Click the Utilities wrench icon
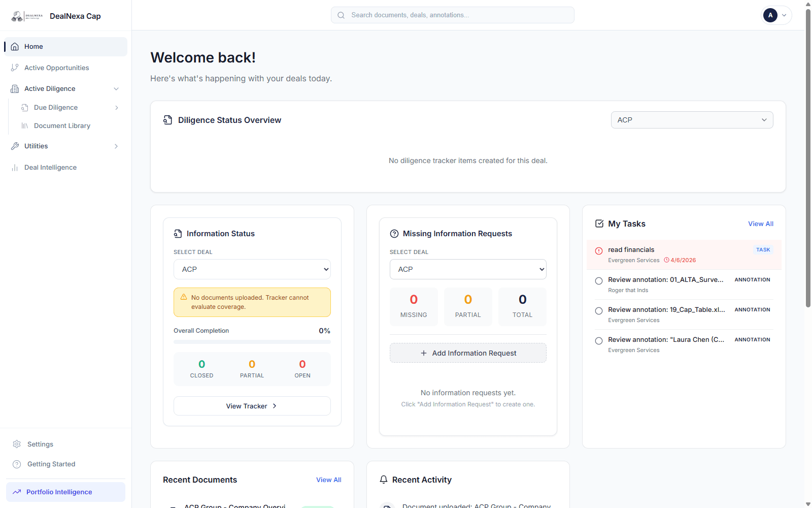This screenshot has width=812, height=508. pyautogui.click(x=15, y=146)
